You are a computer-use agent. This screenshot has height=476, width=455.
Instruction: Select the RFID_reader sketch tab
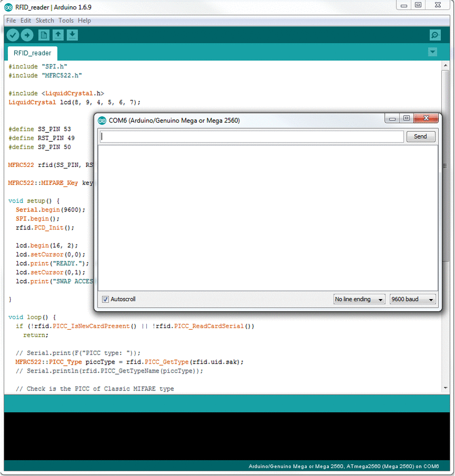click(32, 53)
